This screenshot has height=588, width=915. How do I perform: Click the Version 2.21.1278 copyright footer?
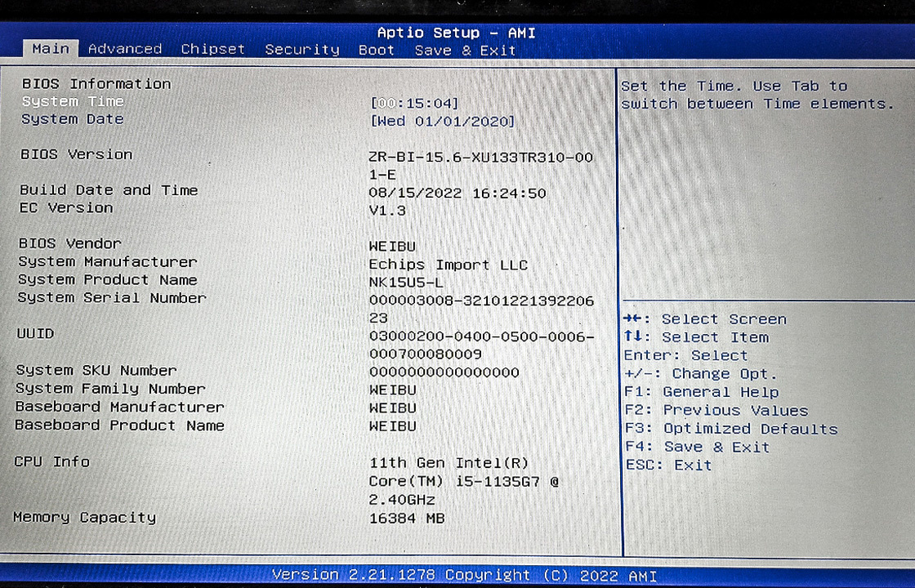(465, 575)
